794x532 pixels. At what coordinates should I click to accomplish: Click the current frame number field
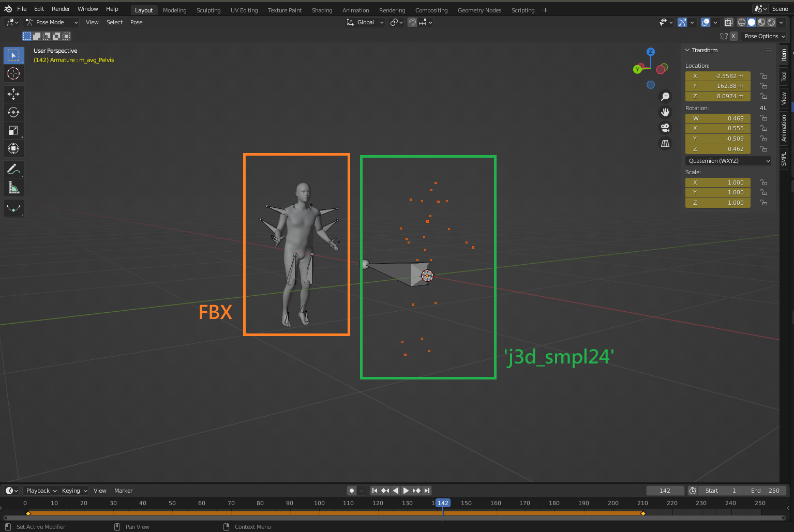(665, 490)
